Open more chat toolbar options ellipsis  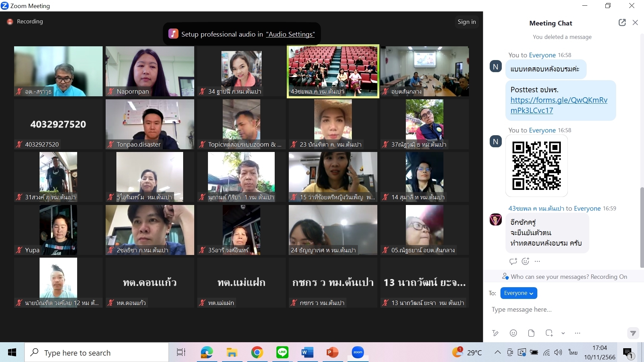(578, 333)
